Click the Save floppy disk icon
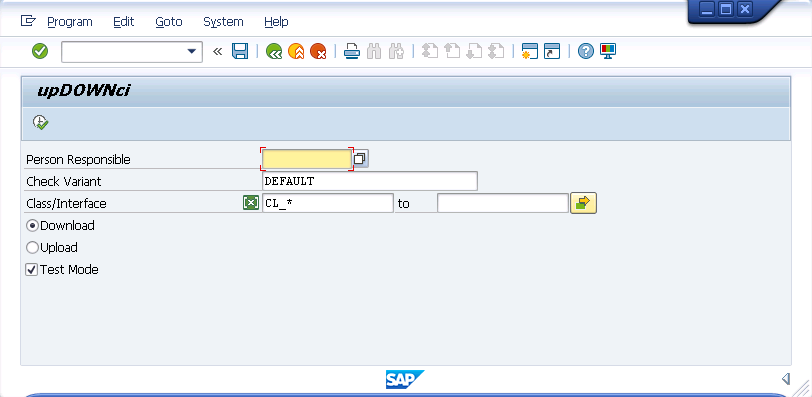The height and width of the screenshot is (397, 812). (240, 51)
